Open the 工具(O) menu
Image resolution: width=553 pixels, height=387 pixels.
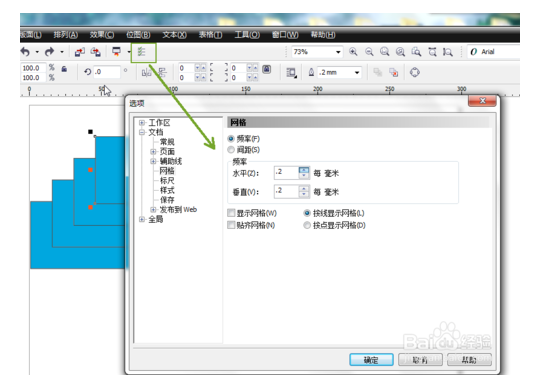click(x=247, y=35)
